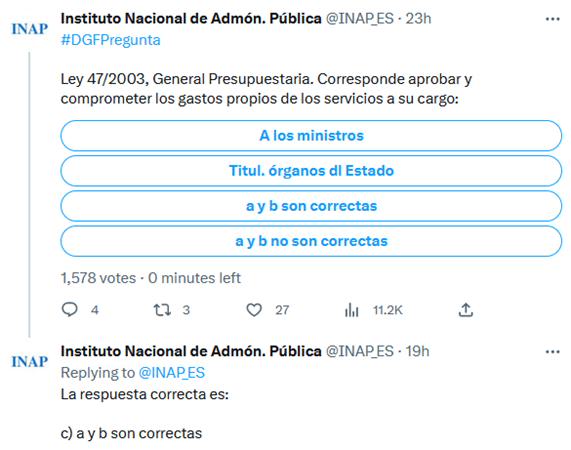Click @INAP_ES handle on reply tweet

click(x=359, y=351)
